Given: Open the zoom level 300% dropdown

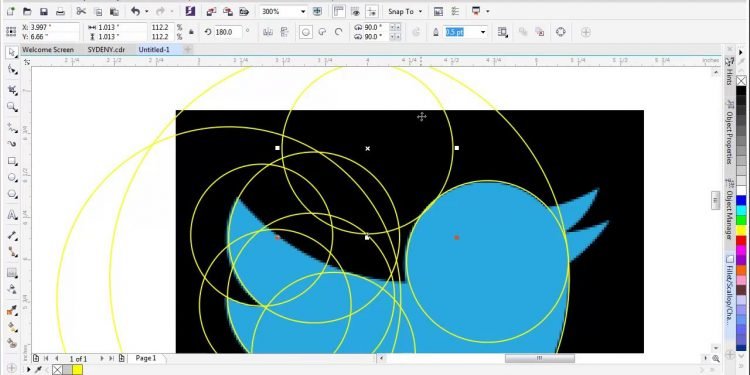Looking at the screenshot, I should coord(303,11).
